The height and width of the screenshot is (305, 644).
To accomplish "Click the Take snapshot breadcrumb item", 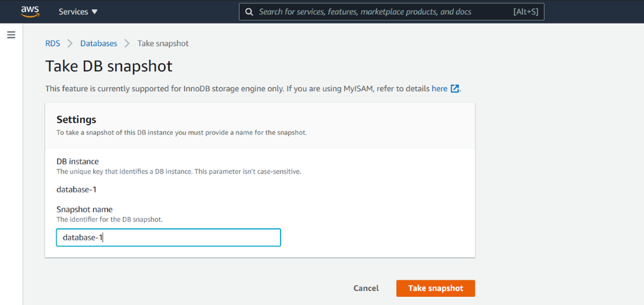I will coord(163,43).
